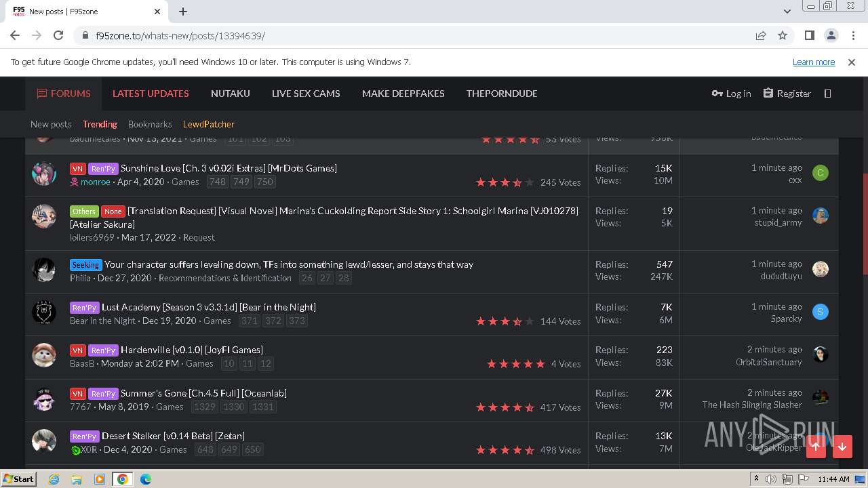This screenshot has height=488, width=868.
Task: Click the Seeking prefix tag
Action: click(x=85, y=265)
